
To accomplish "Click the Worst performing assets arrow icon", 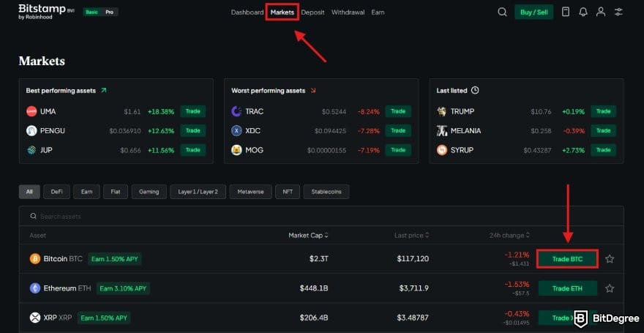I will (313, 90).
